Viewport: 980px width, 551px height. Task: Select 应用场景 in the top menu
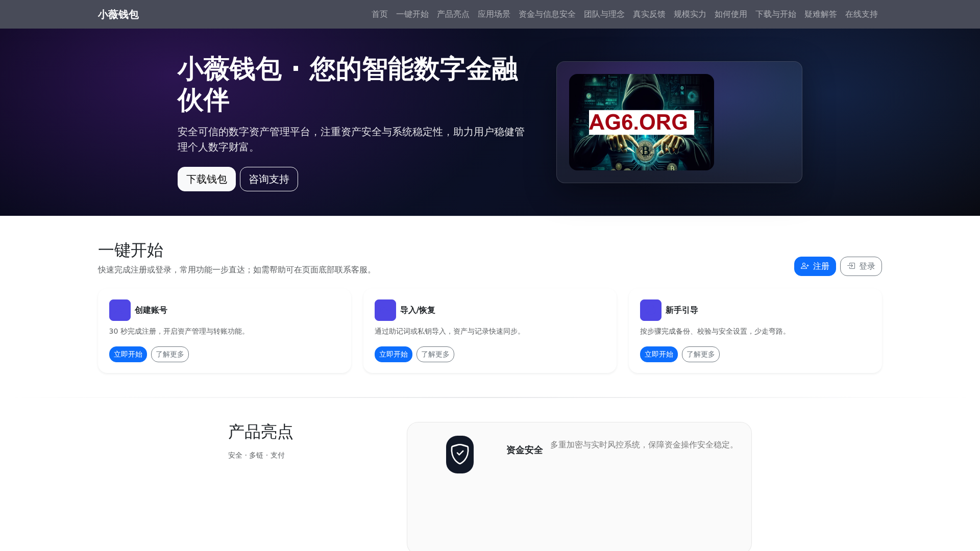point(494,14)
